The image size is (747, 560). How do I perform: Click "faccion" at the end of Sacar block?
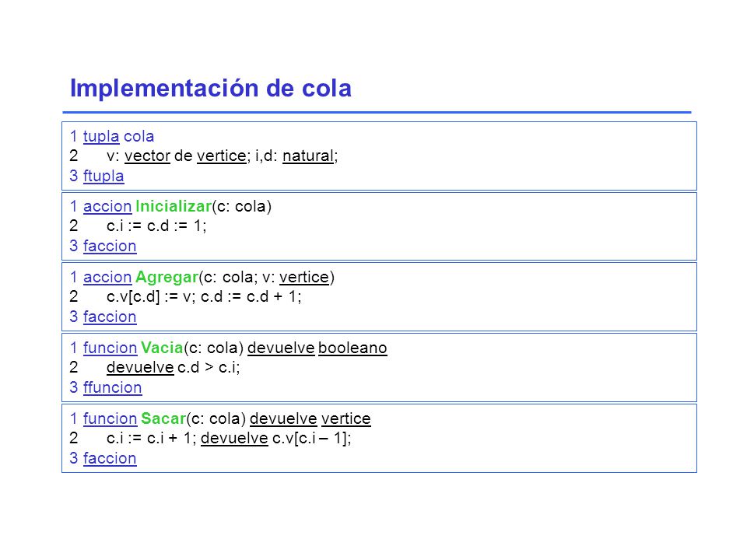[x=110, y=458]
